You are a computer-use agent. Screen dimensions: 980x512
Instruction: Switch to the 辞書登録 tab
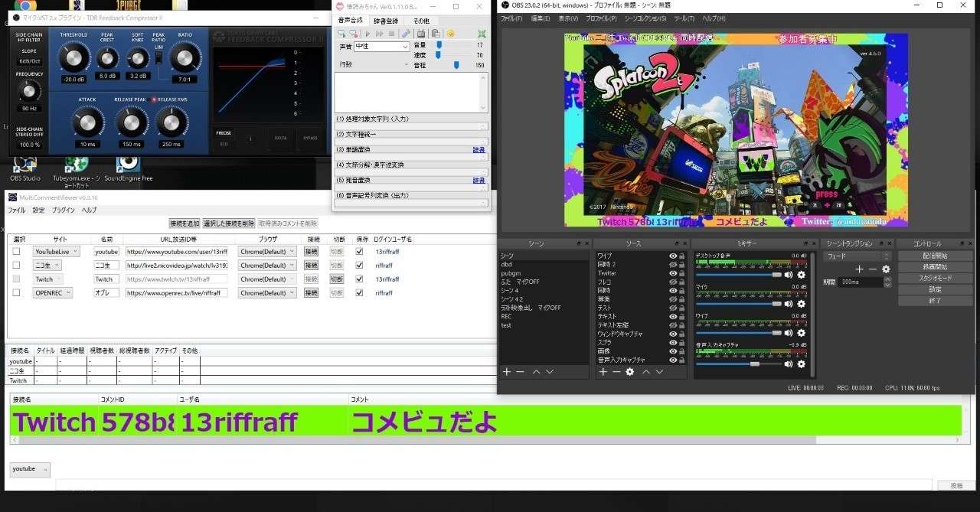coord(387,21)
